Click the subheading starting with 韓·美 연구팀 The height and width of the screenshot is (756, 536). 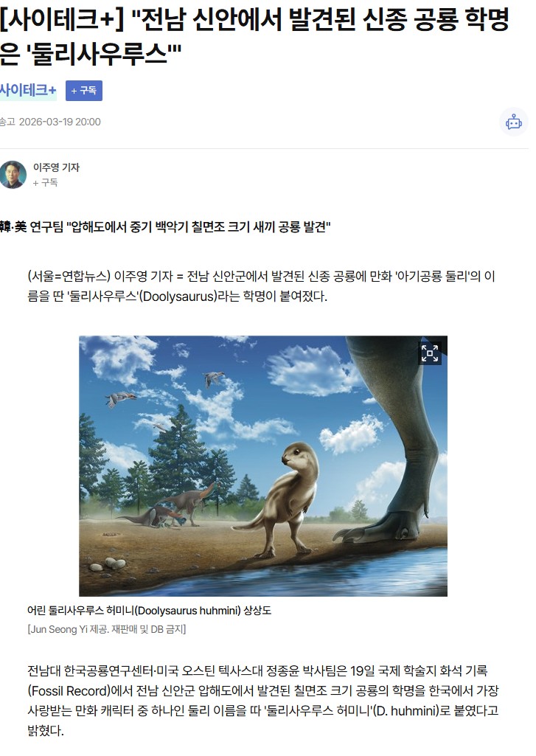(165, 226)
